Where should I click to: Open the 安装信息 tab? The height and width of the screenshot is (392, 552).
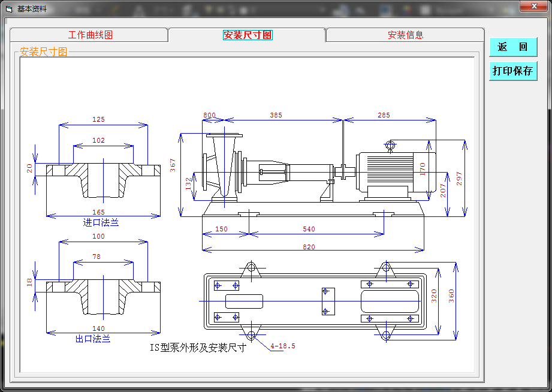[405, 35]
